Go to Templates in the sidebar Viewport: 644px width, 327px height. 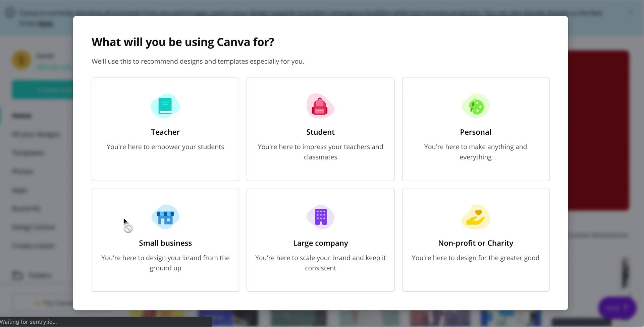click(28, 152)
